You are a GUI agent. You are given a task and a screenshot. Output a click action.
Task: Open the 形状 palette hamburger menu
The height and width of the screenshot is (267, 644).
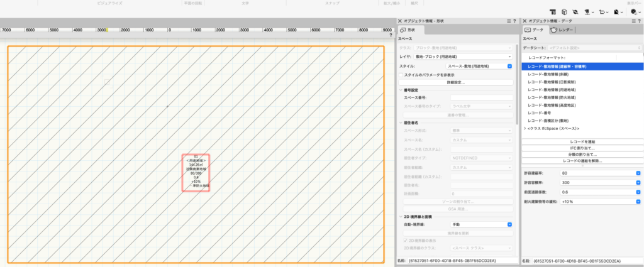click(x=509, y=21)
